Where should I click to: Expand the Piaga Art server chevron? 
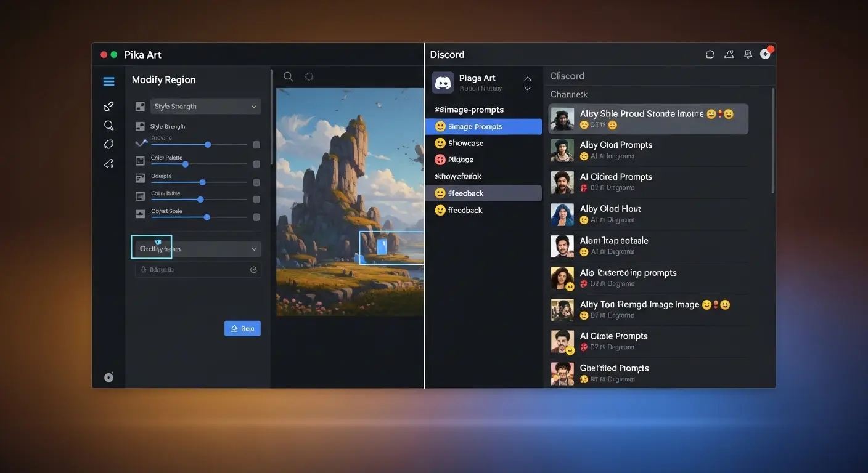click(x=527, y=83)
